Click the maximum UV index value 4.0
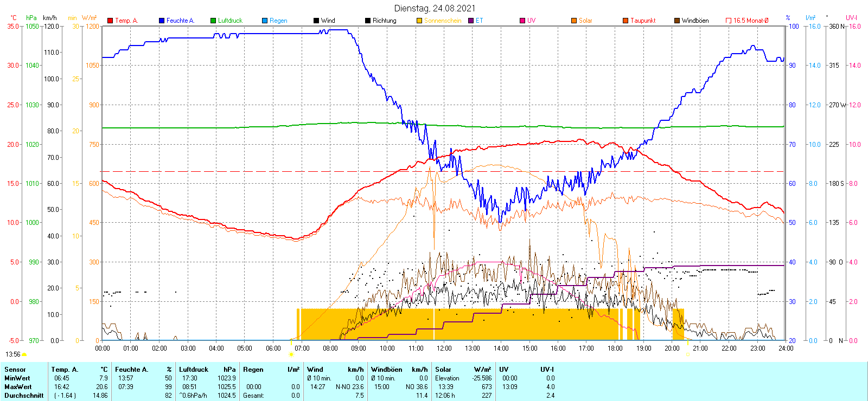The height and width of the screenshot is (401, 868). (x=551, y=387)
